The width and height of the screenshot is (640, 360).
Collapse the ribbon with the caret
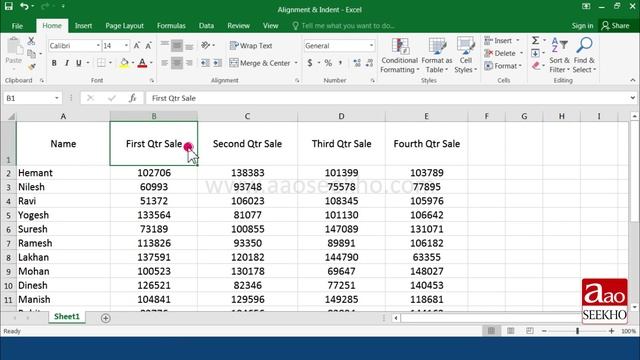click(x=633, y=80)
